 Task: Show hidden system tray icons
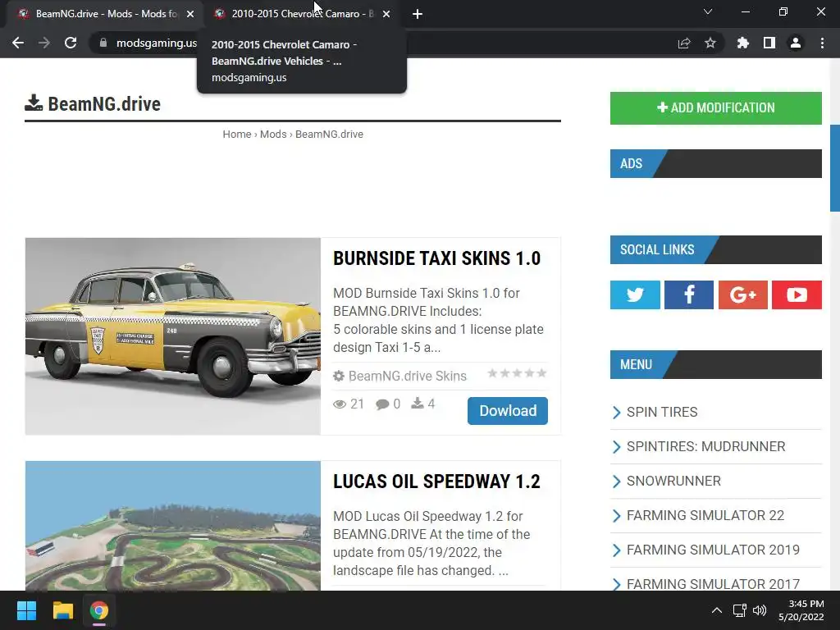717,610
